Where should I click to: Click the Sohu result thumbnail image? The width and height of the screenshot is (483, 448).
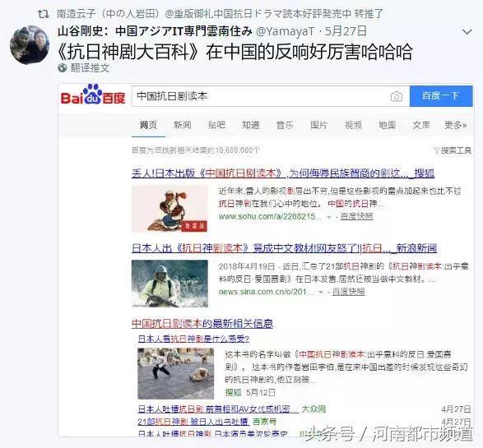point(170,208)
